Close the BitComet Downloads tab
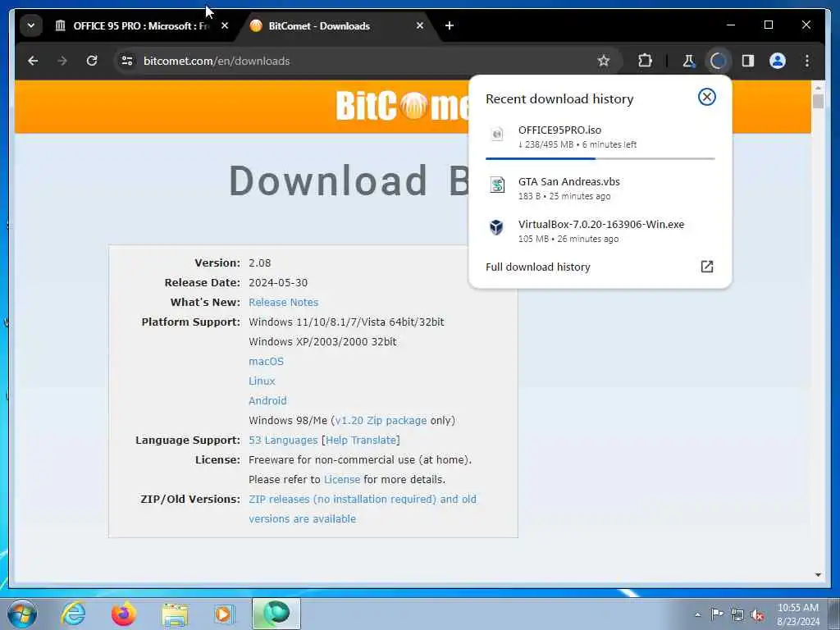The height and width of the screenshot is (630, 840). 420,25
